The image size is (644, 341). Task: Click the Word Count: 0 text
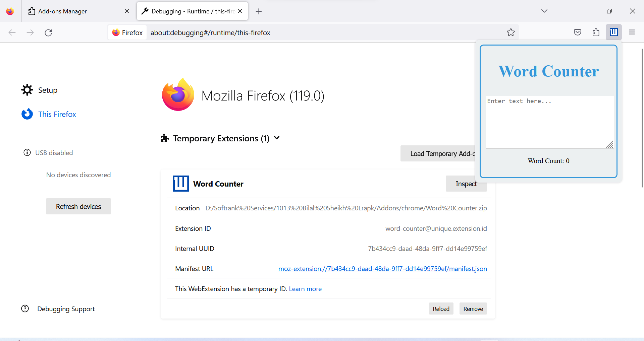tap(548, 161)
